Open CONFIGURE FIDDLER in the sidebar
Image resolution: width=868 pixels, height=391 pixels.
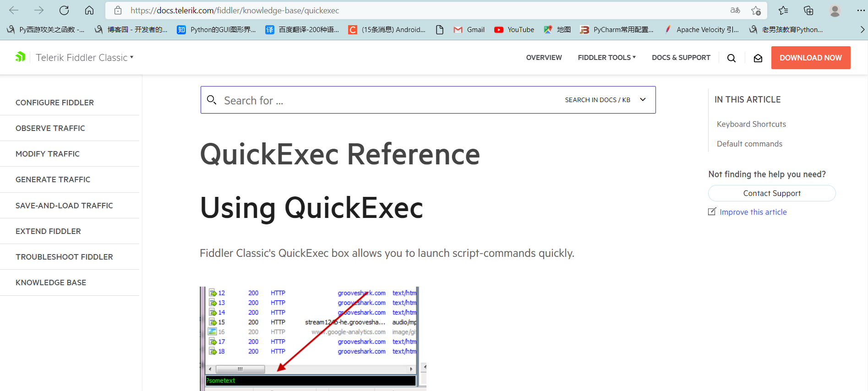click(x=55, y=103)
